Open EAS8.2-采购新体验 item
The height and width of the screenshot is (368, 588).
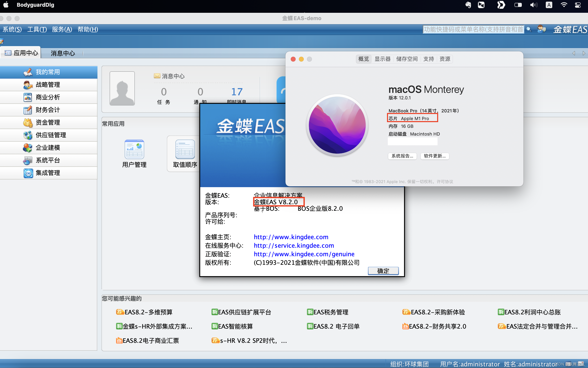coord(433,312)
